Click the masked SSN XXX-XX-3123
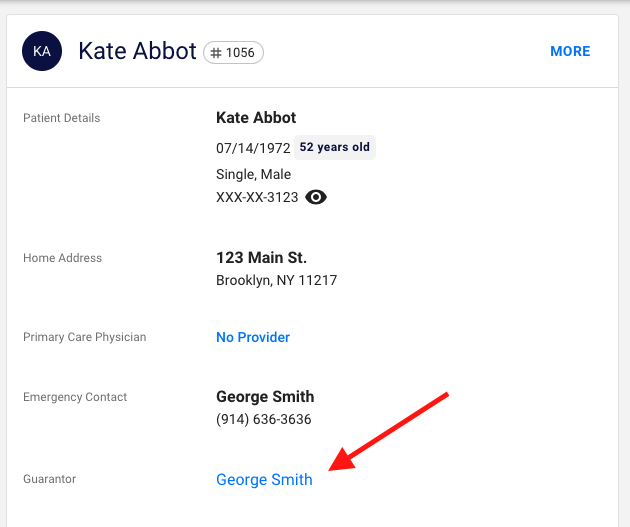Screen dimensions: 630x527 coord(257,197)
